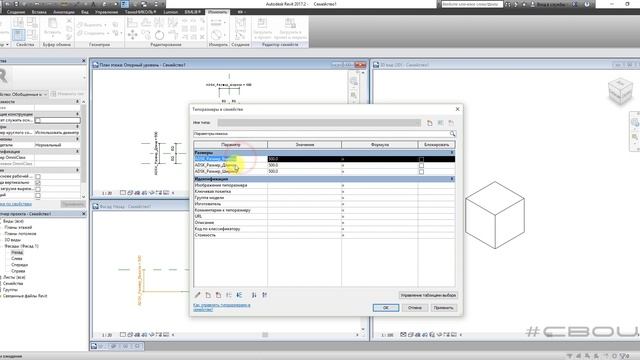This screenshot has width=640, height=360.
Task: Click the Move parameter up icon
Action: [229, 295]
